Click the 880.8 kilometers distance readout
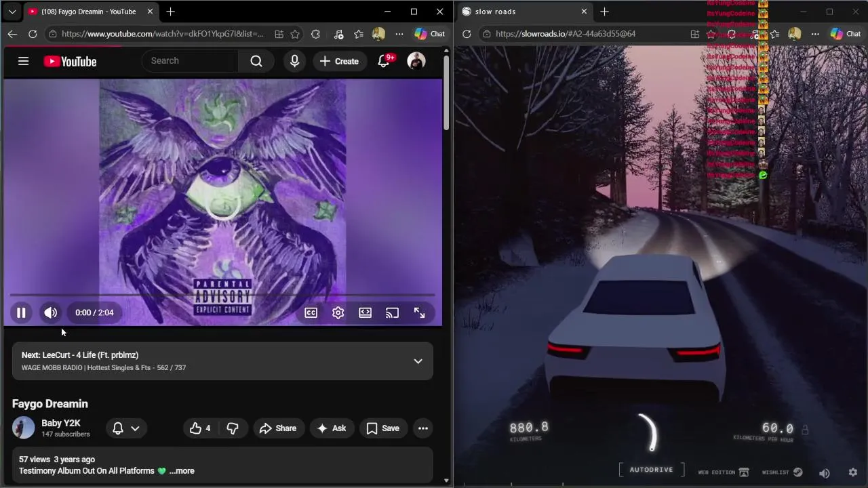868x488 pixels. [529, 428]
